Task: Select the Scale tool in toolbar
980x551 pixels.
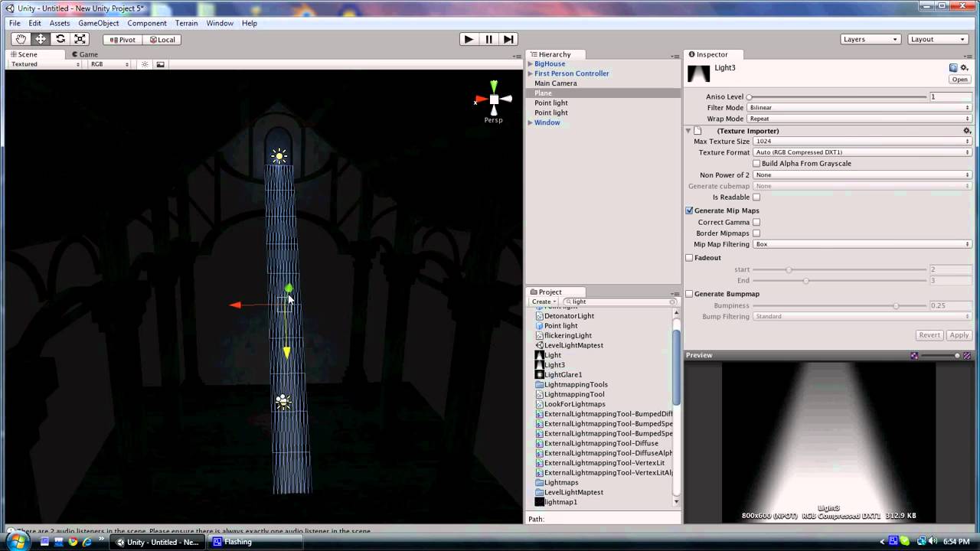Action: (x=80, y=39)
